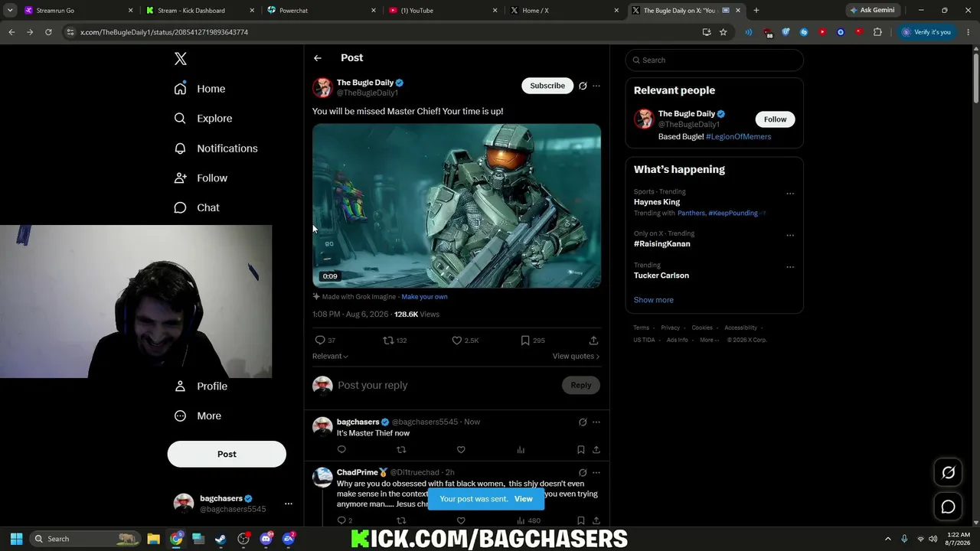Open the floating chat messages button
This screenshot has width=980, height=551.
[948, 507]
